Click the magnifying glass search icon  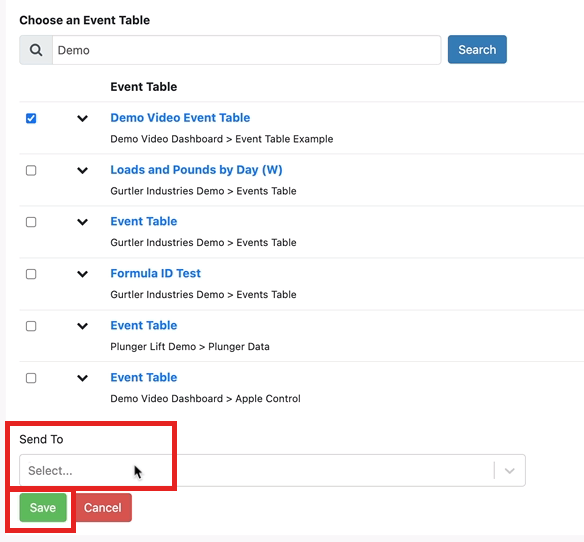click(x=36, y=50)
